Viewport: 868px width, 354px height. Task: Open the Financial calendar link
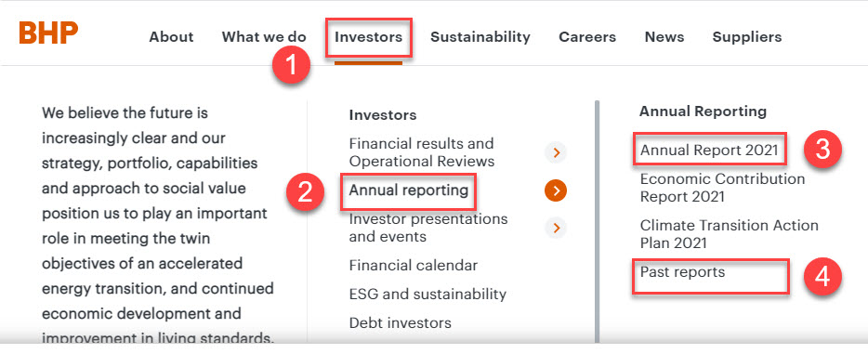(413, 265)
